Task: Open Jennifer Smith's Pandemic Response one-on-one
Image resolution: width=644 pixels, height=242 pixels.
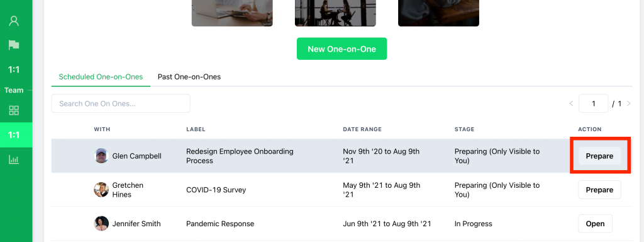Action: click(595, 224)
